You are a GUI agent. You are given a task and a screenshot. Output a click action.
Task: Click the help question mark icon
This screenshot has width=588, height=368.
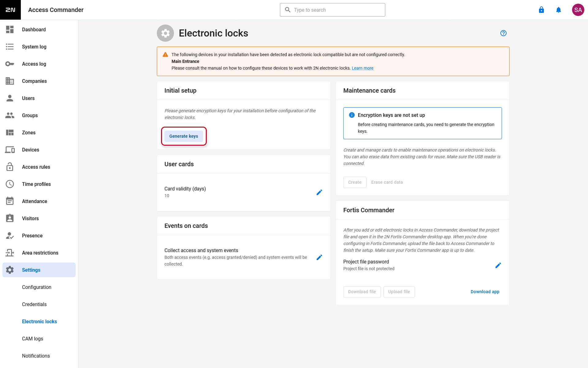pos(503,33)
